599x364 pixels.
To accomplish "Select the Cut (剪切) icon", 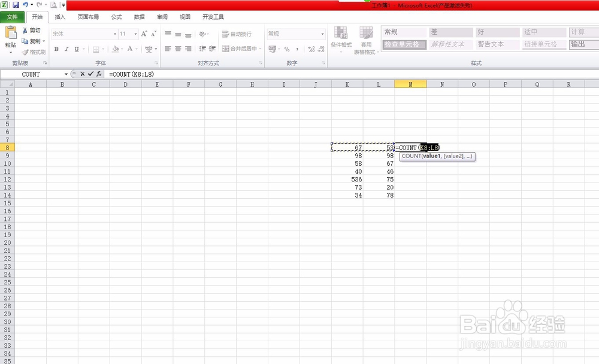I will tap(24, 30).
